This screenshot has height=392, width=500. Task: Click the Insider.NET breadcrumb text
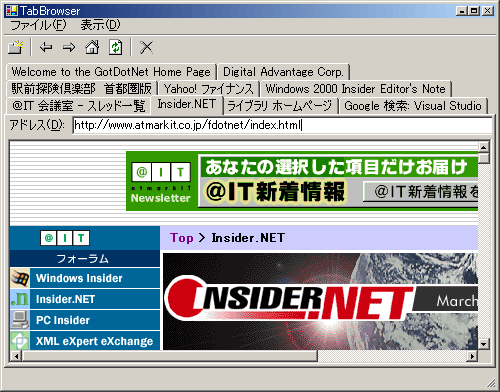[248, 238]
